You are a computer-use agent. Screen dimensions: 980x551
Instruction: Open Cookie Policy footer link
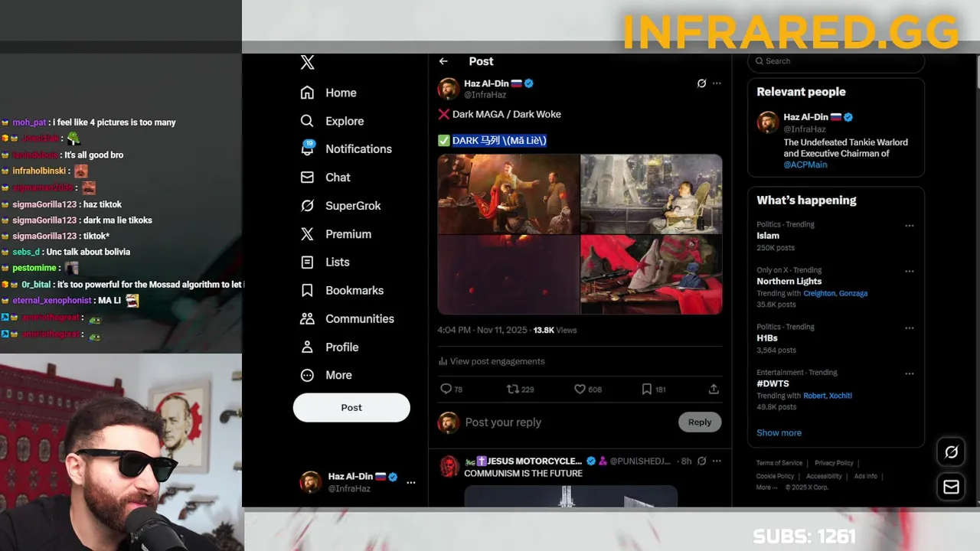click(x=775, y=476)
